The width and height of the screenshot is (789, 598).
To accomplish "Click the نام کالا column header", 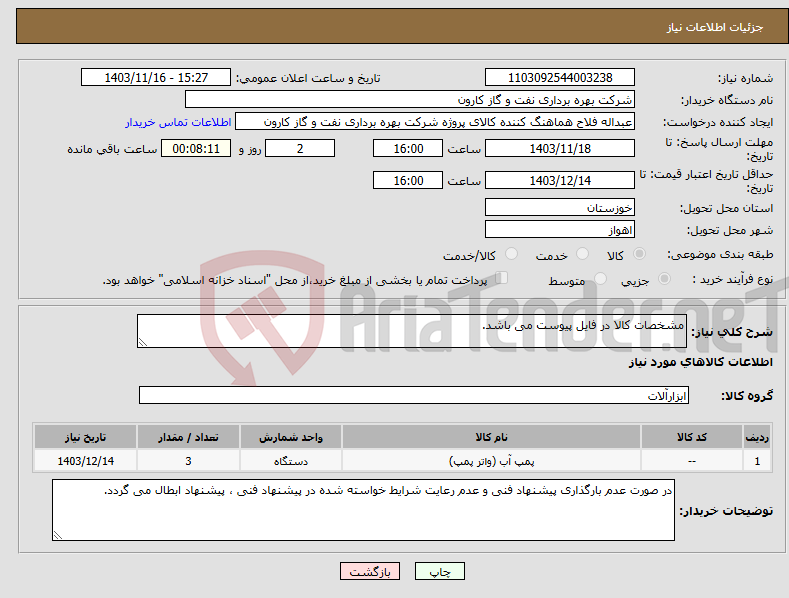I will pyautogui.click(x=492, y=437).
